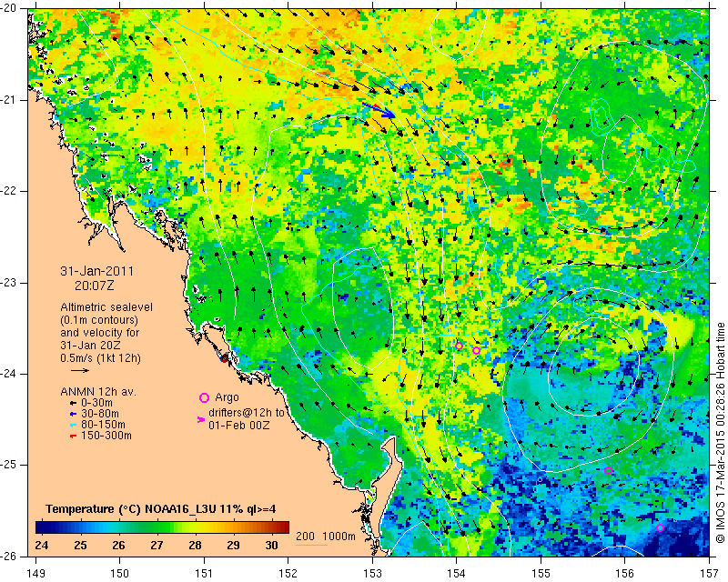Click the "30-80m" depth label
This screenshot has height=582, width=728.
click(100, 414)
